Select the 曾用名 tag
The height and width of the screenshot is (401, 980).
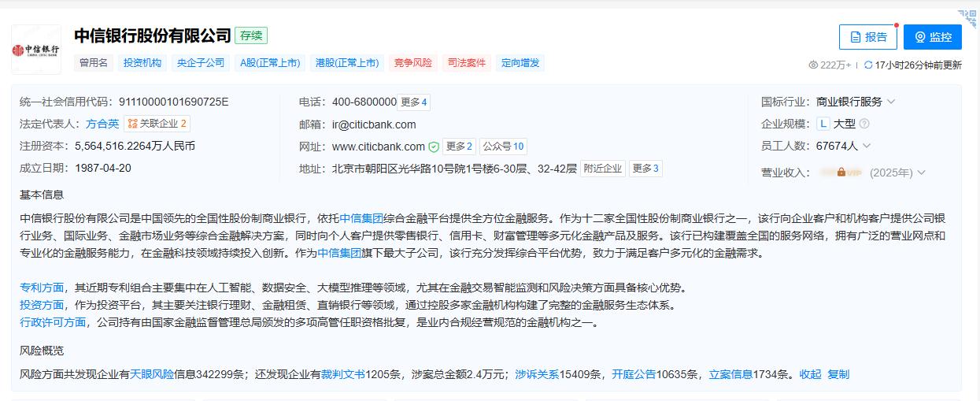(x=94, y=63)
